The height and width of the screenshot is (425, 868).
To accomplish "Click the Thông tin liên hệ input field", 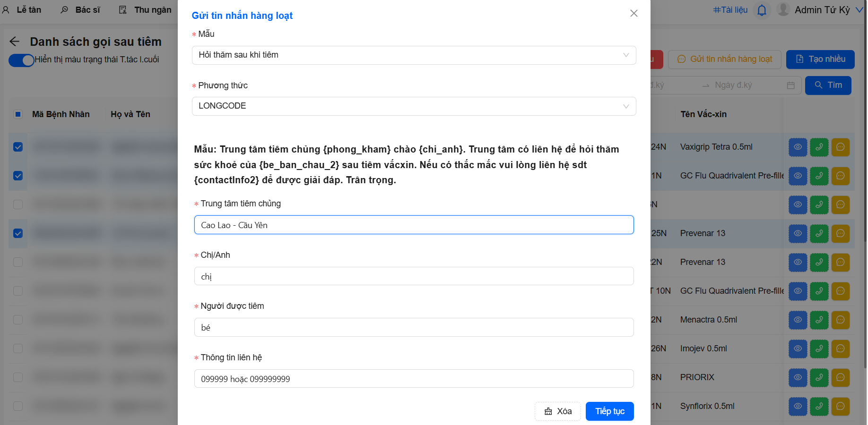I will tap(414, 379).
